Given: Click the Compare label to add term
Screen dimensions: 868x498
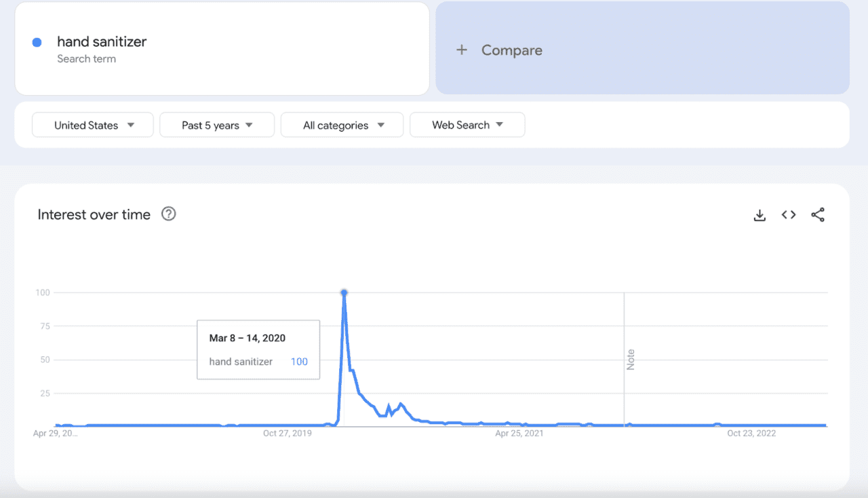Looking at the screenshot, I should tap(511, 50).
